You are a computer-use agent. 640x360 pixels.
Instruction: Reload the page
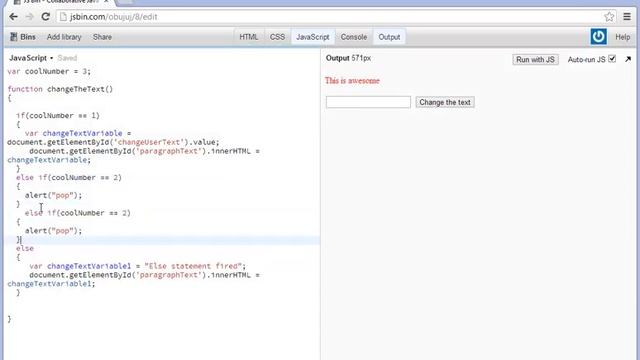[45, 17]
